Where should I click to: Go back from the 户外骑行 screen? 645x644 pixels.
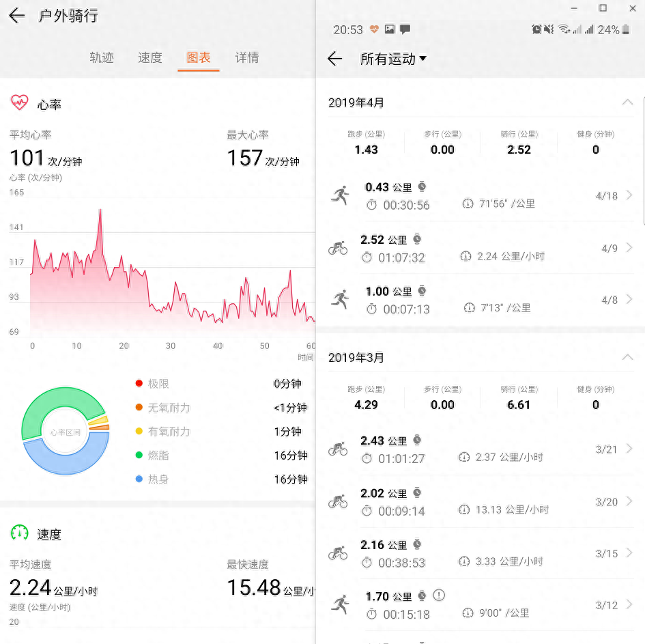(17, 16)
